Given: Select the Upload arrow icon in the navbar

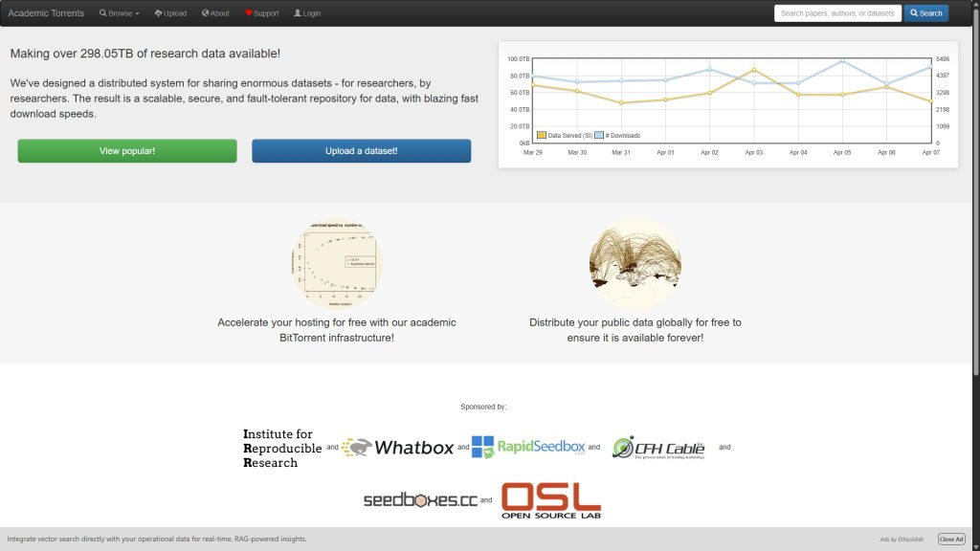Looking at the screenshot, I should pos(159,12).
